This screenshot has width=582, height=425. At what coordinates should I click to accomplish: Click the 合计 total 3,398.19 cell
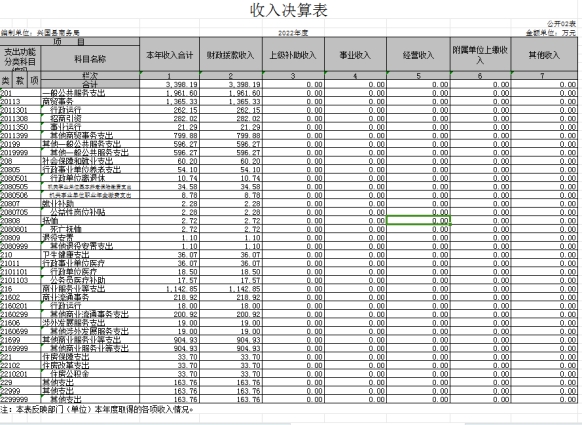[x=170, y=84]
